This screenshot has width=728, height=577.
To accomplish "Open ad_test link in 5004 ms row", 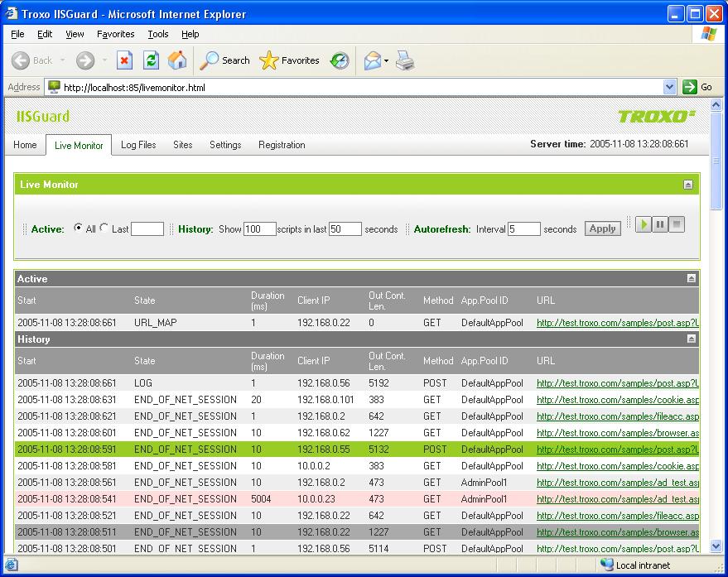I will 618,499.
